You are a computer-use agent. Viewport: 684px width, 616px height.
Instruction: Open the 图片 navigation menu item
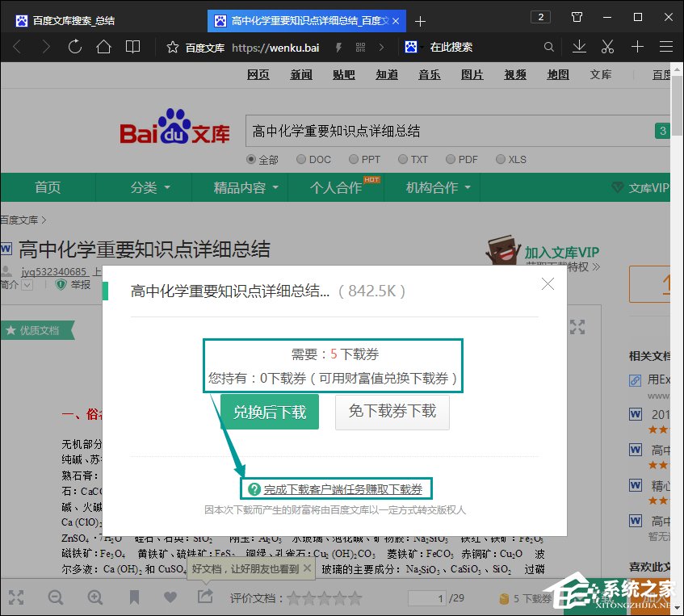click(472, 74)
